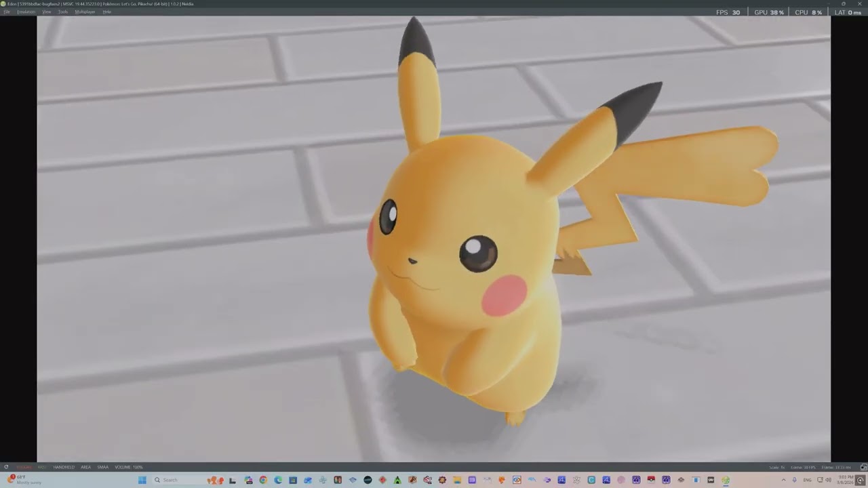
Task: Click the ENG language indicator
Action: (x=808, y=480)
